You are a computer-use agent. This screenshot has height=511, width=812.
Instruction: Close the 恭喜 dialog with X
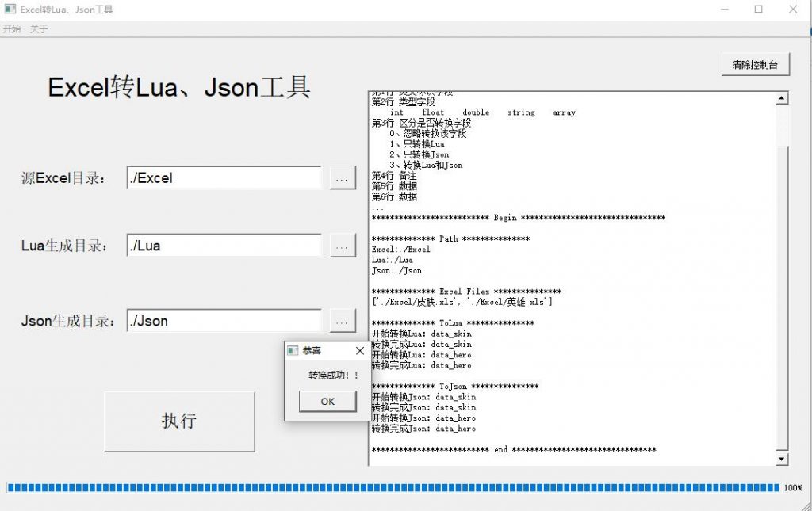tap(360, 351)
